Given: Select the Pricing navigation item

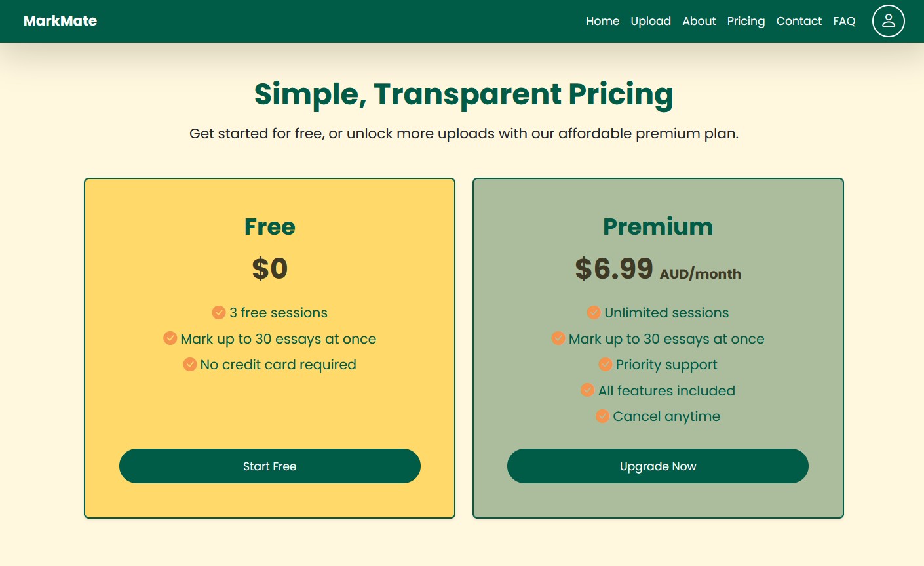Looking at the screenshot, I should [x=746, y=21].
